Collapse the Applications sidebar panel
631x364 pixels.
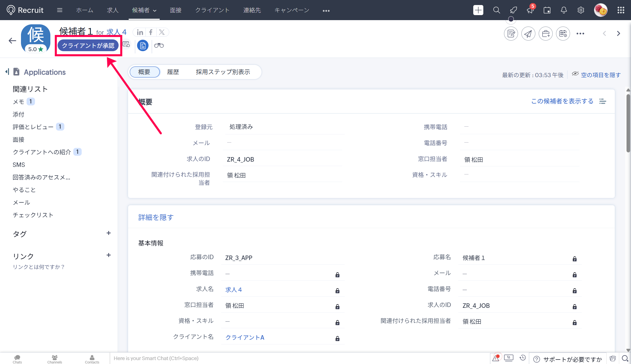pyautogui.click(x=7, y=72)
